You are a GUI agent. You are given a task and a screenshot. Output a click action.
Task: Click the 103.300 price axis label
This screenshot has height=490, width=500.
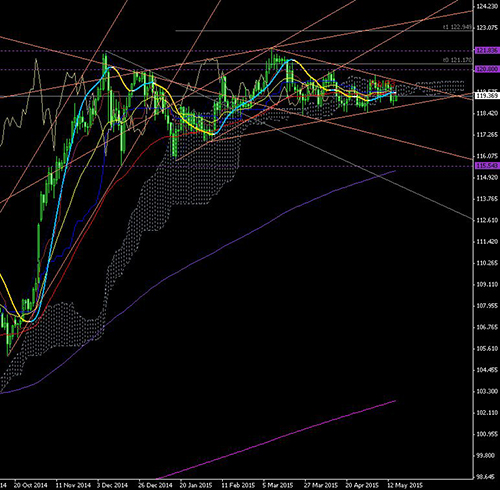click(487, 392)
